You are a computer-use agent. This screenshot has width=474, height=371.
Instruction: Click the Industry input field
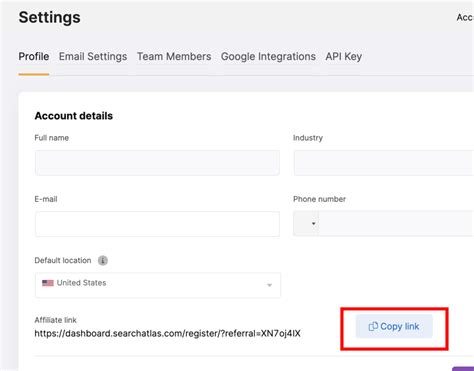384,163
